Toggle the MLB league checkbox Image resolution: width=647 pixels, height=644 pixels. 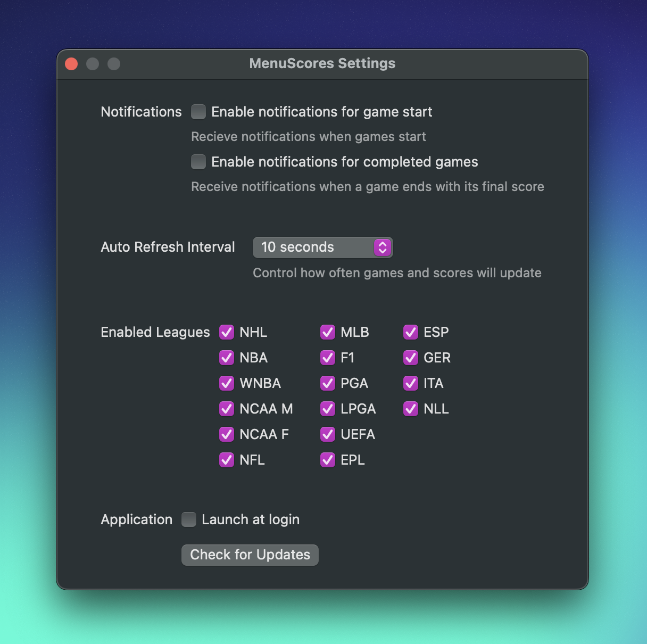[328, 332]
